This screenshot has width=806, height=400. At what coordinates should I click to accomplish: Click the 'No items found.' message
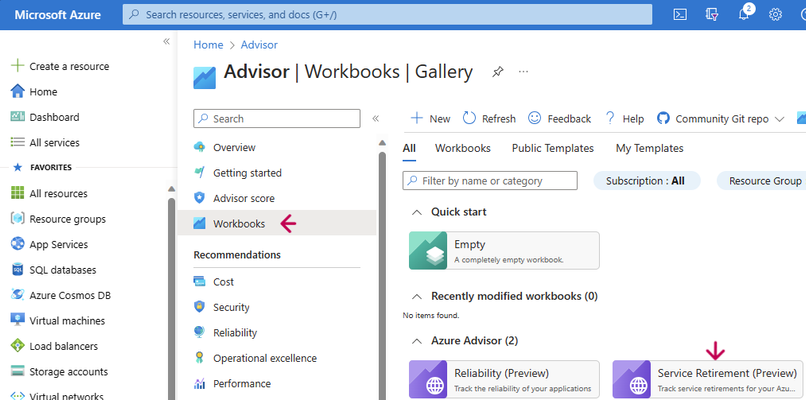pyautogui.click(x=431, y=315)
